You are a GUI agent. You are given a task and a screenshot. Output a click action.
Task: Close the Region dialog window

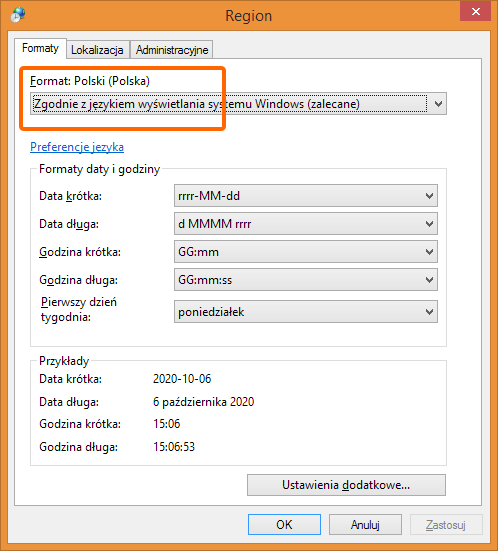476,11
